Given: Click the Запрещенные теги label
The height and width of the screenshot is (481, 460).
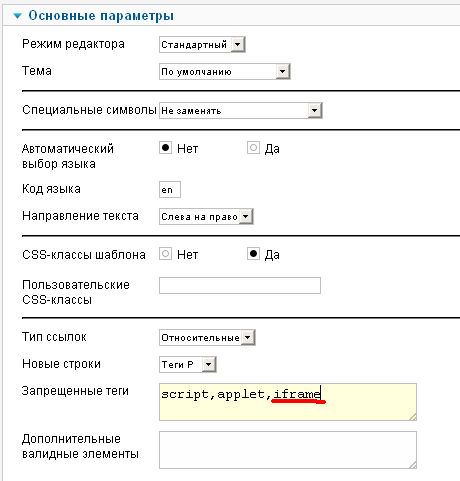Looking at the screenshot, I should 75,391.
